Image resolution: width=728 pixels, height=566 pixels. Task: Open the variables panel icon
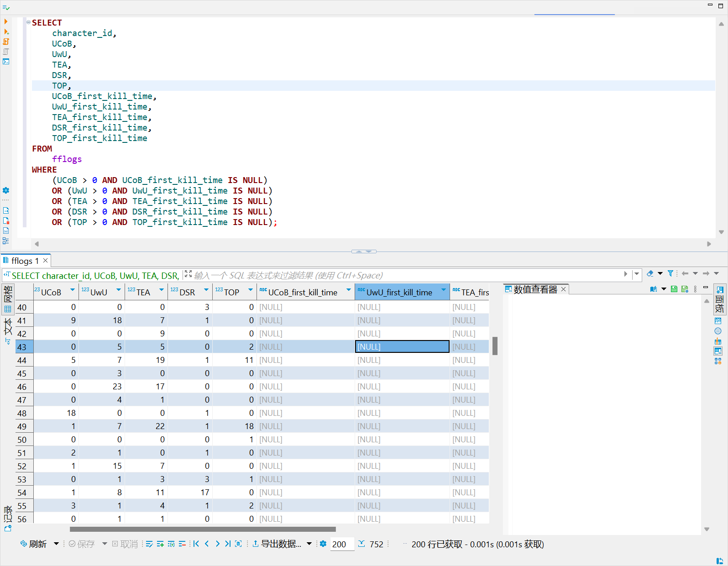pos(6,231)
